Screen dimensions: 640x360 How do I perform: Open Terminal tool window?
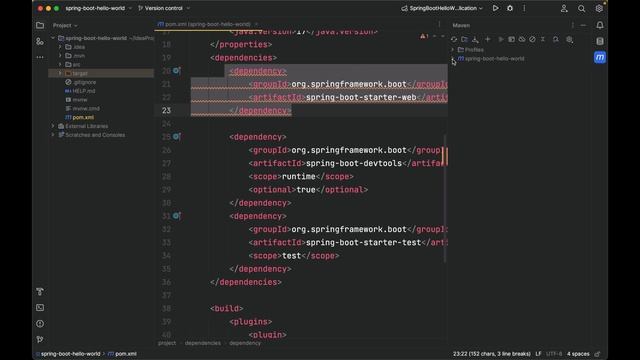click(x=40, y=308)
